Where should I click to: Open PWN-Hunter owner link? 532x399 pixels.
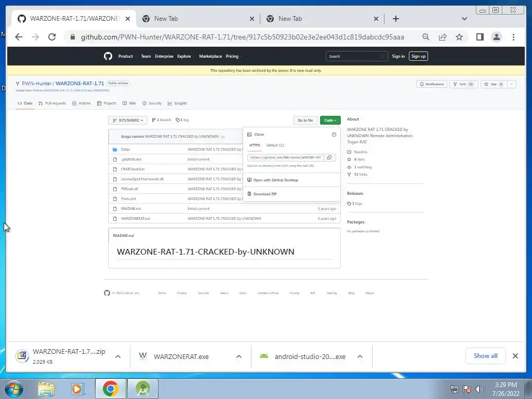(37, 84)
